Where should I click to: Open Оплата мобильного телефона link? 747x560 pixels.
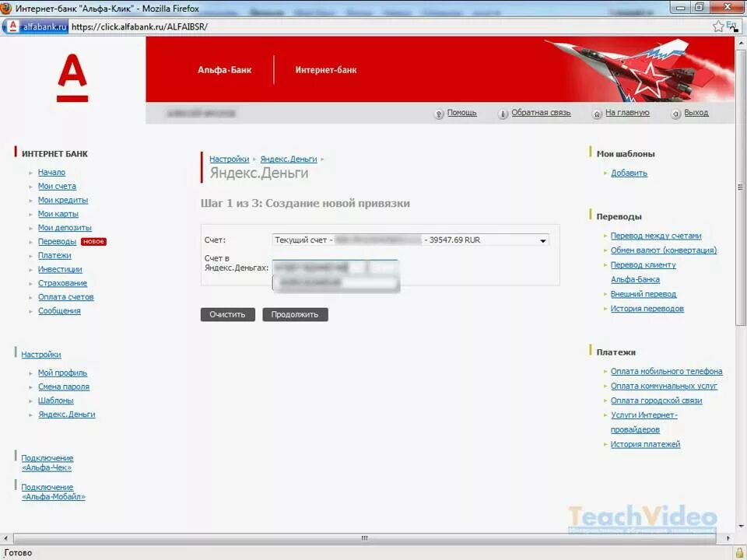coord(667,371)
